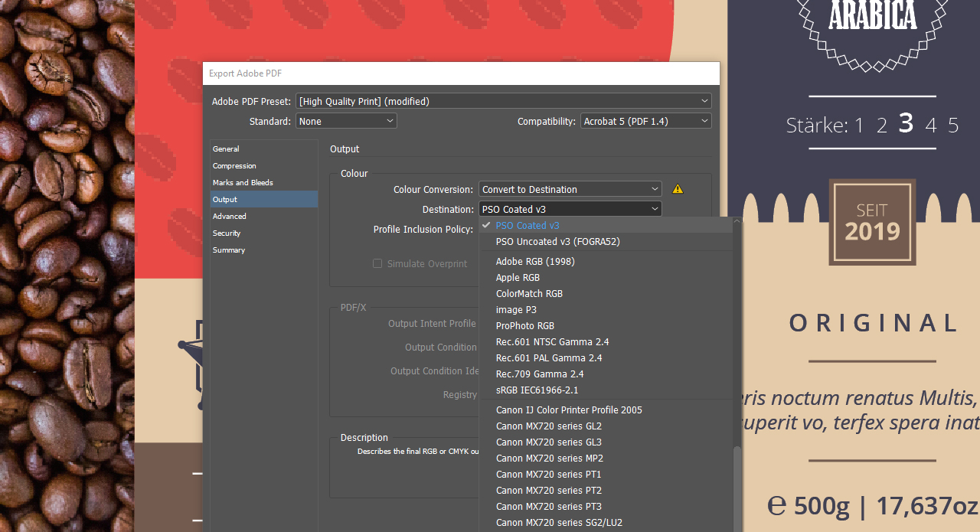Open the Colour Conversion dropdown
This screenshot has height=532, width=980.
[570, 189]
